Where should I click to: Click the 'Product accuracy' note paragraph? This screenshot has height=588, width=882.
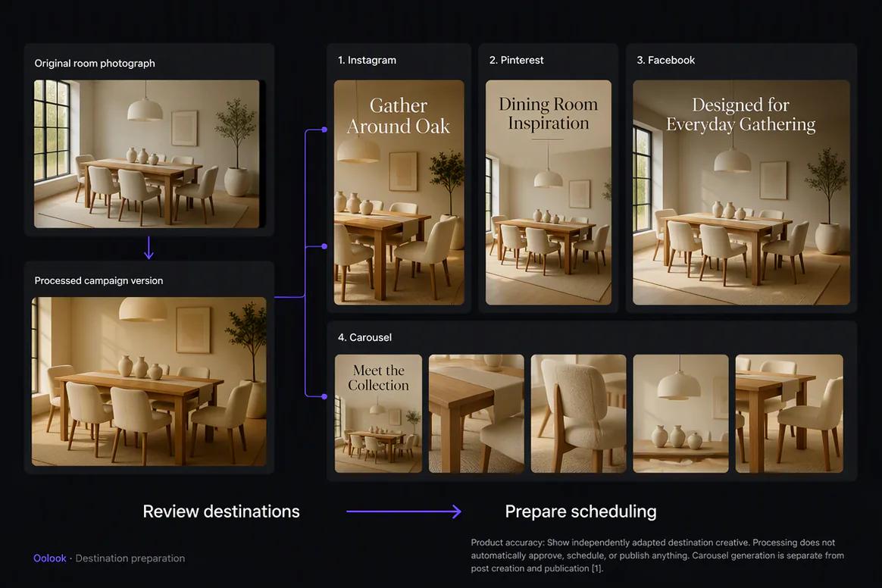(x=658, y=555)
